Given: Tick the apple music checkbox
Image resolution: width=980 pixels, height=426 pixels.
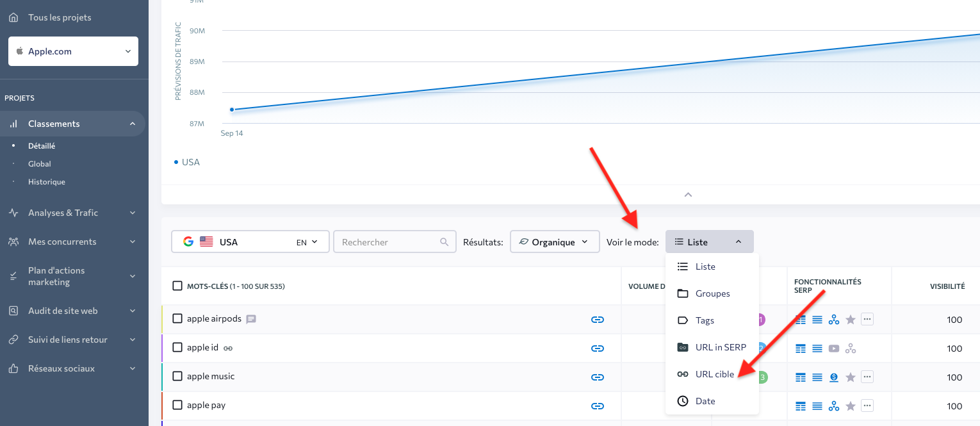Looking at the screenshot, I should point(177,376).
